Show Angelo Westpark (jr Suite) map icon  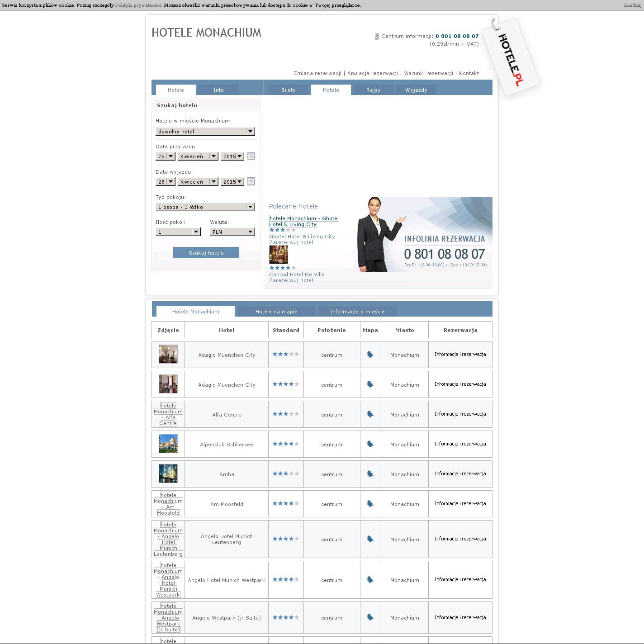pos(370,617)
